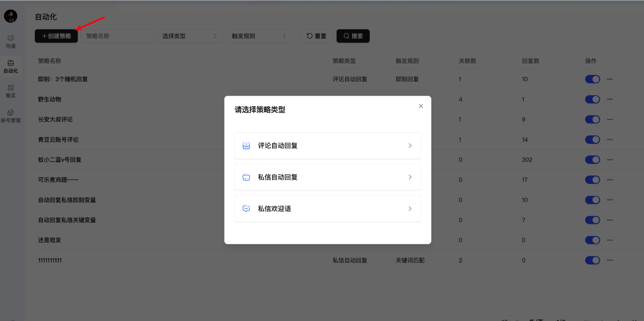Expand the 选择类型 dropdown
The height and width of the screenshot is (321, 644).
coord(189,36)
